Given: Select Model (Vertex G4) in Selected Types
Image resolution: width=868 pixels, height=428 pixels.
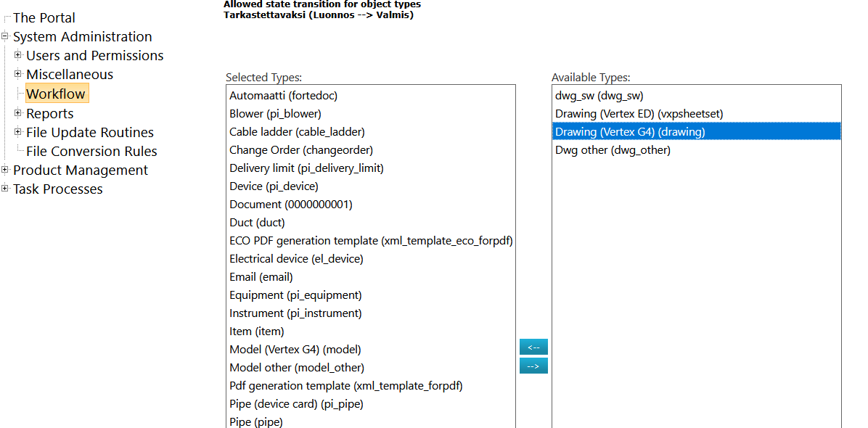Looking at the screenshot, I should pyautogui.click(x=295, y=350).
